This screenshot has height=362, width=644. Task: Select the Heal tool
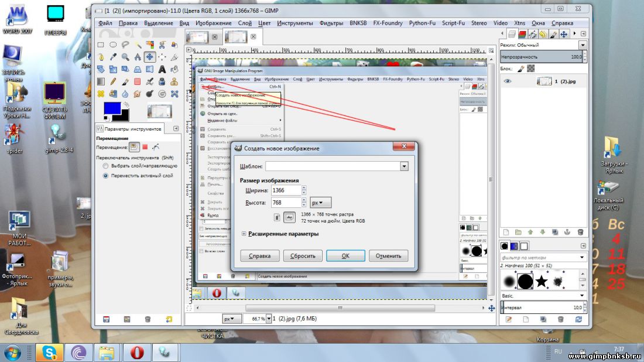tap(101, 94)
